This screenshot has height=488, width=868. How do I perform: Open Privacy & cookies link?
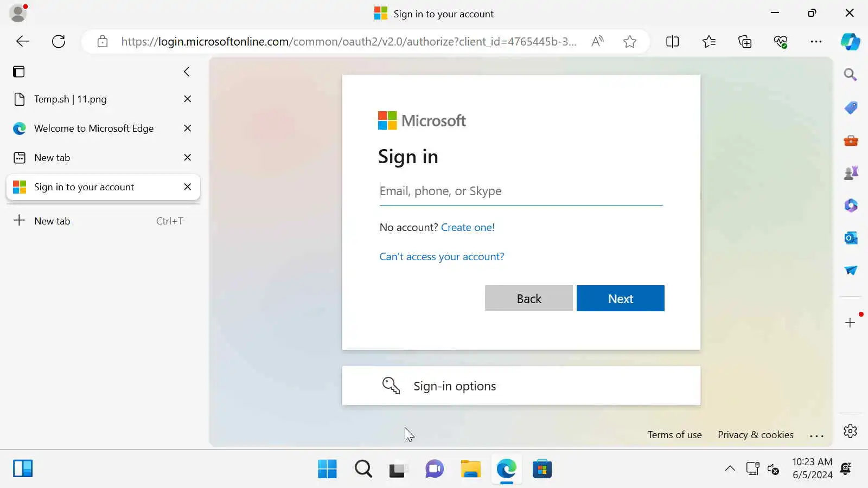point(755,435)
